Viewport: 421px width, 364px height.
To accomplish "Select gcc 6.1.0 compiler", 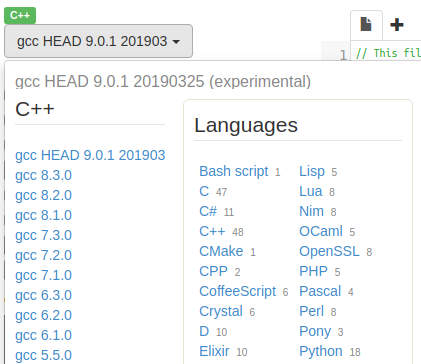I will 44,335.
